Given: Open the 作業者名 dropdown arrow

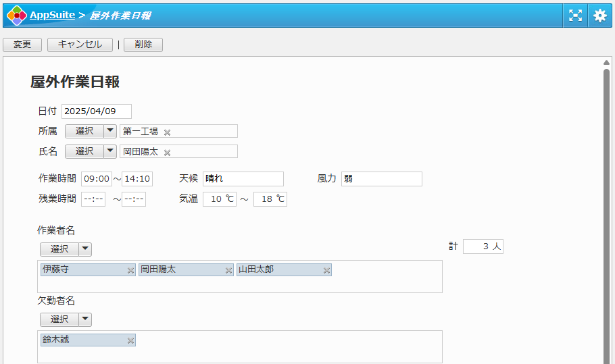Looking at the screenshot, I should tap(85, 249).
